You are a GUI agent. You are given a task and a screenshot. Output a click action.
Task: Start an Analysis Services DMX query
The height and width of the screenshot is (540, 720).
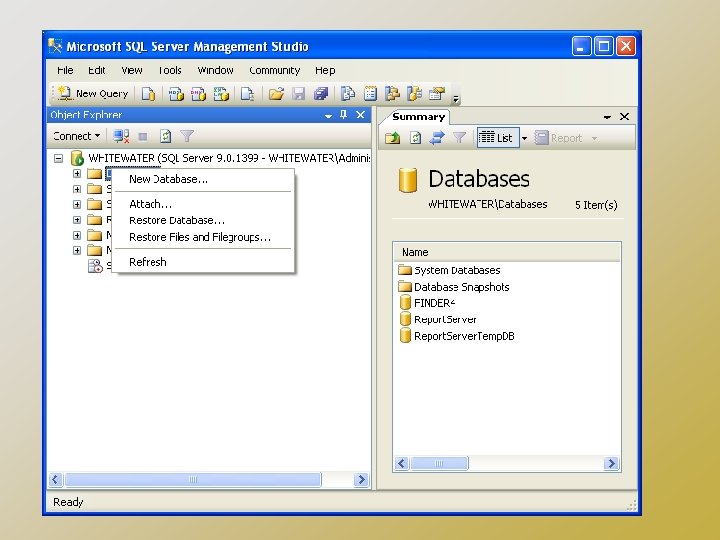click(x=198, y=94)
